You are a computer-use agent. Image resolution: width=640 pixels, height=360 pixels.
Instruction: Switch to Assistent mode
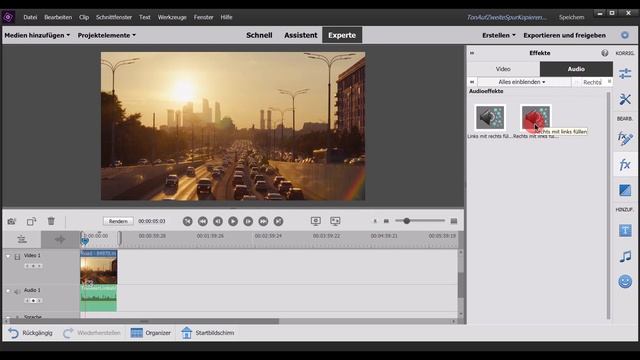click(301, 35)
